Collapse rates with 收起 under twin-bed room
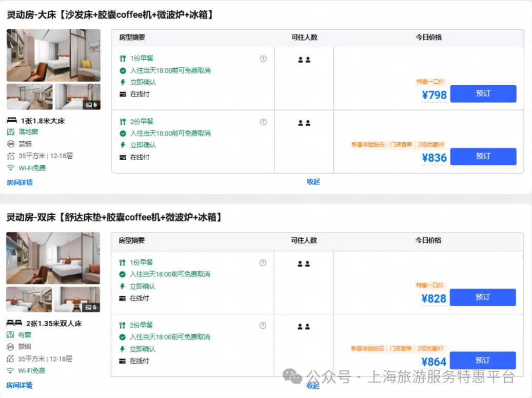This screenshot has height=398, width=532. (313, 386)
